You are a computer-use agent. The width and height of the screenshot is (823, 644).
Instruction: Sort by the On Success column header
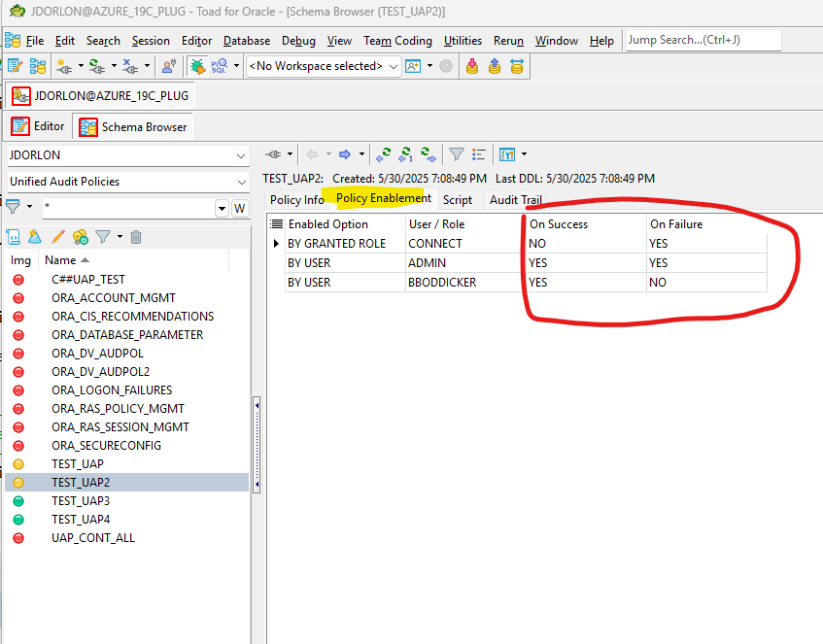pyautogui.click(x=586, y=224)
